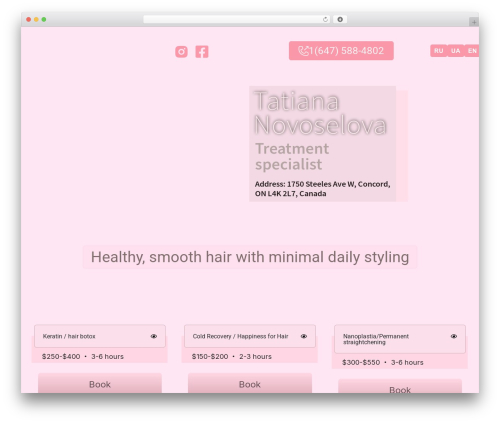
Task: Close the window with the red button
Action: [x=29, y=20]
